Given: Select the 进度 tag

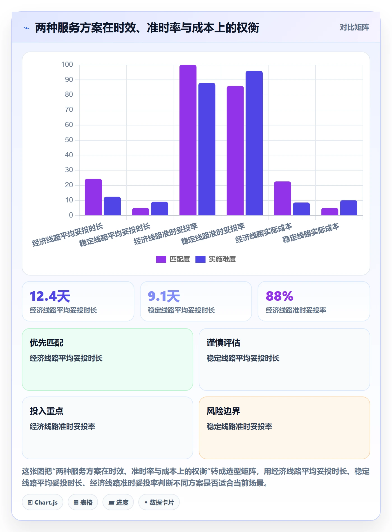Looking at the screenshot, I should pyautogui.click(x=118, y=502).
